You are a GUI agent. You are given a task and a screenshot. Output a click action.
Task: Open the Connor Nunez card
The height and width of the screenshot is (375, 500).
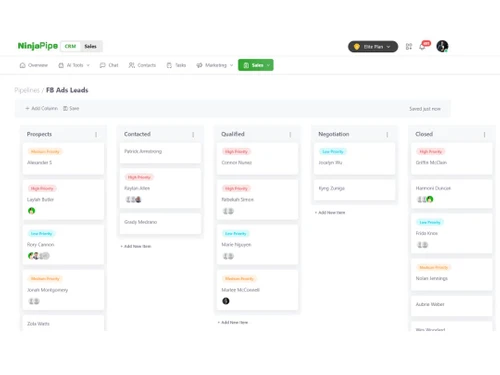tap(257, 159)
